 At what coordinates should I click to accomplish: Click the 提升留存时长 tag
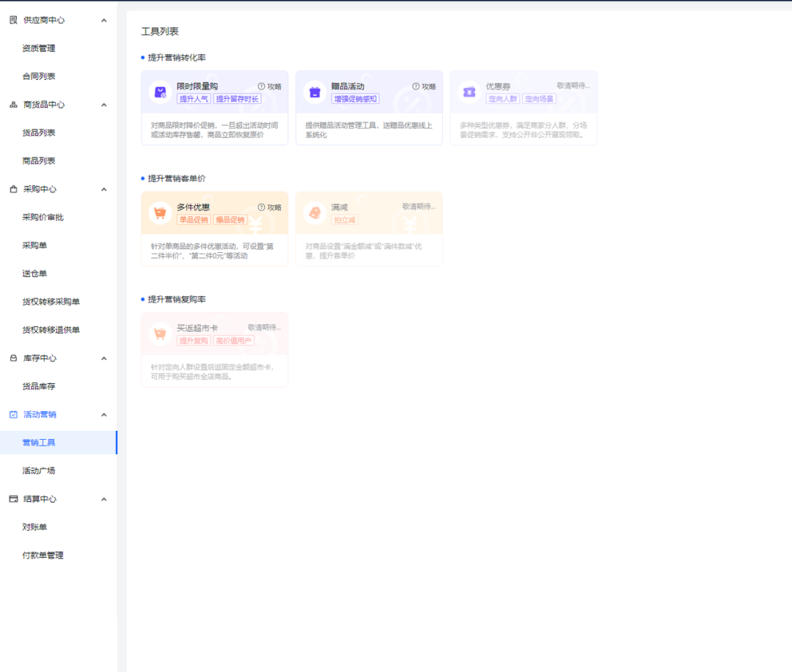(x=238, y=99)
